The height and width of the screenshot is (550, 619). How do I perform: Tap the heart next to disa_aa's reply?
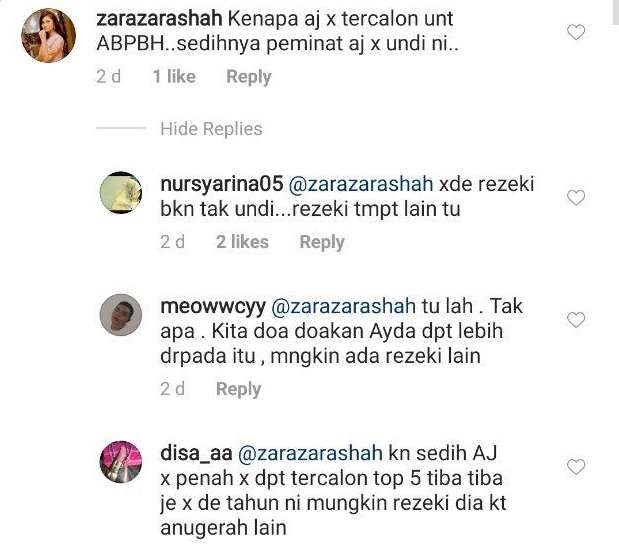coord(576,467)
